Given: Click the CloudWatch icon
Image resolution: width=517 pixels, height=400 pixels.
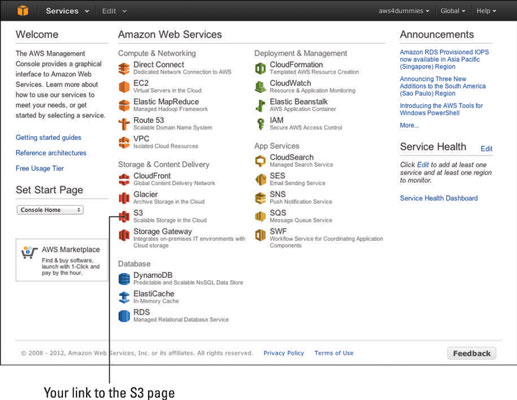Looking at the screenshot, I should (x=260, y=87).
